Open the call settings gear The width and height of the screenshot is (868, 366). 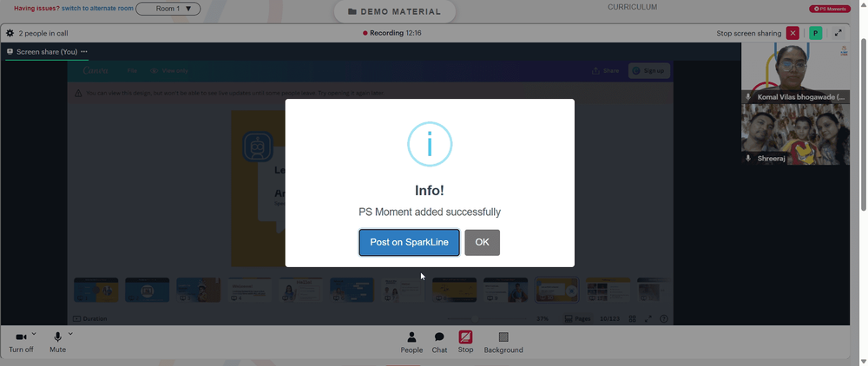point(10,33)
